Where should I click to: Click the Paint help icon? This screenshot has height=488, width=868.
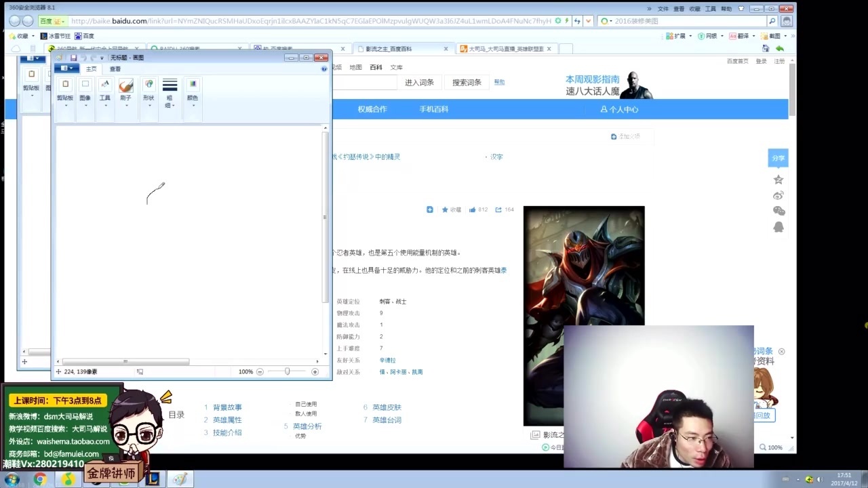click(x=324, y=68)
